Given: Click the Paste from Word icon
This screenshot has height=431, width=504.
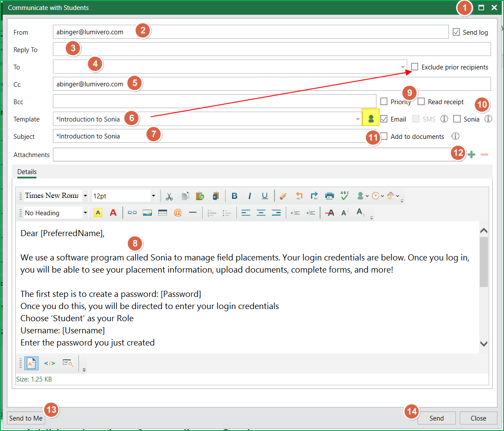Looking at the screenshot, I should 216,196.
